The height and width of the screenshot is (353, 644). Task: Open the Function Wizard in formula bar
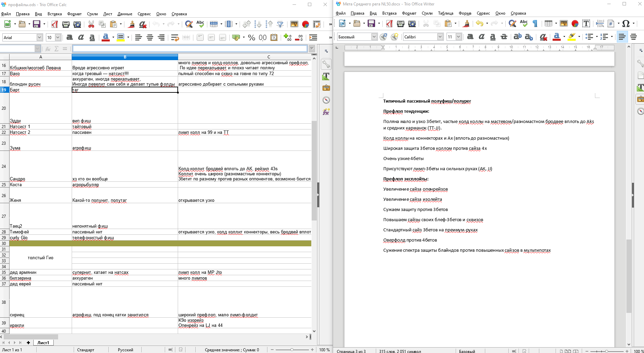48,49
